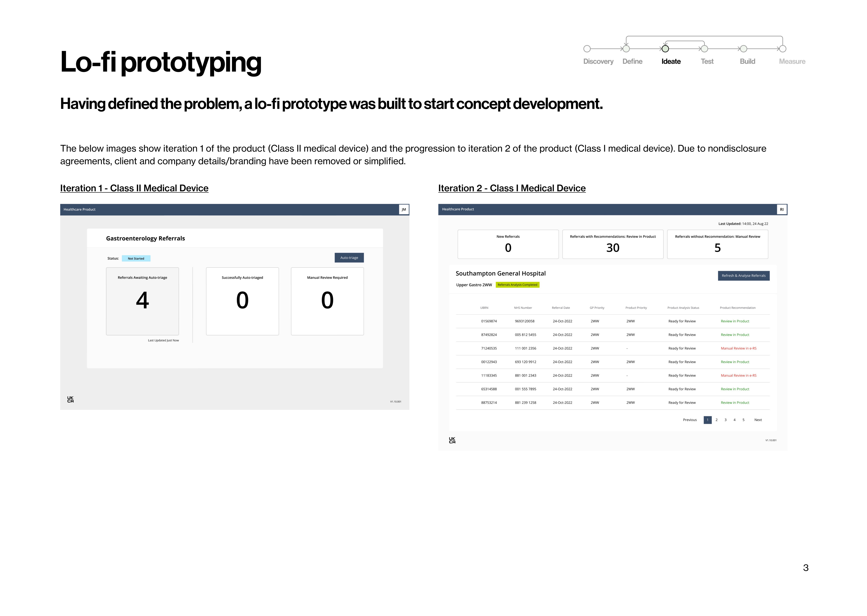
Task: Click the UKCA mark in Iteration 2
Action: [x=452, y=440]
